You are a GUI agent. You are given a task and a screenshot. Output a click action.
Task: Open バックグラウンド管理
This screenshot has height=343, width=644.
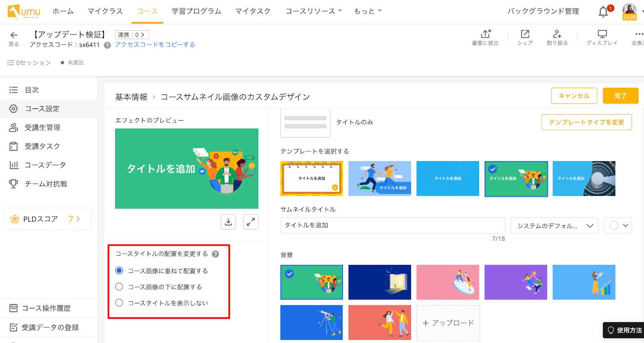(x=543, y=11)
